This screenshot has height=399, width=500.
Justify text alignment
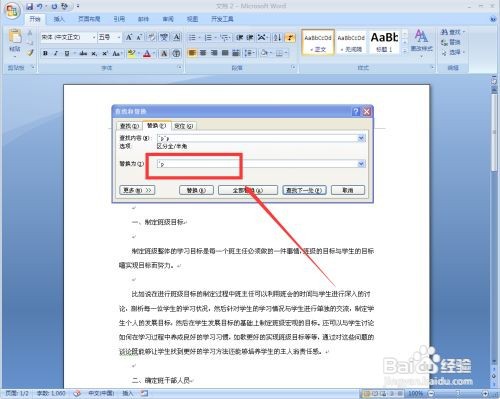[x=225, y=53]
